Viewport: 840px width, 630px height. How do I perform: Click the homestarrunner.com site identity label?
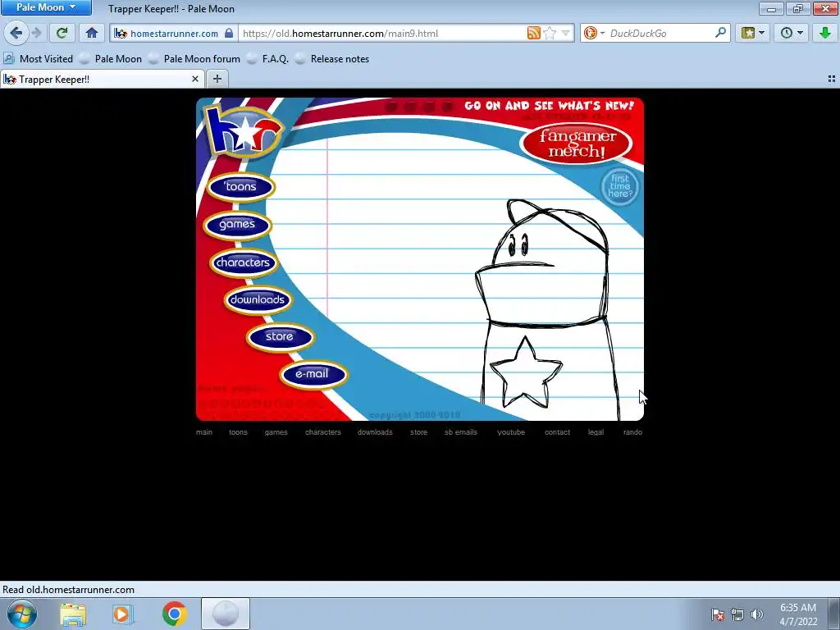click(x=174, y=33)
